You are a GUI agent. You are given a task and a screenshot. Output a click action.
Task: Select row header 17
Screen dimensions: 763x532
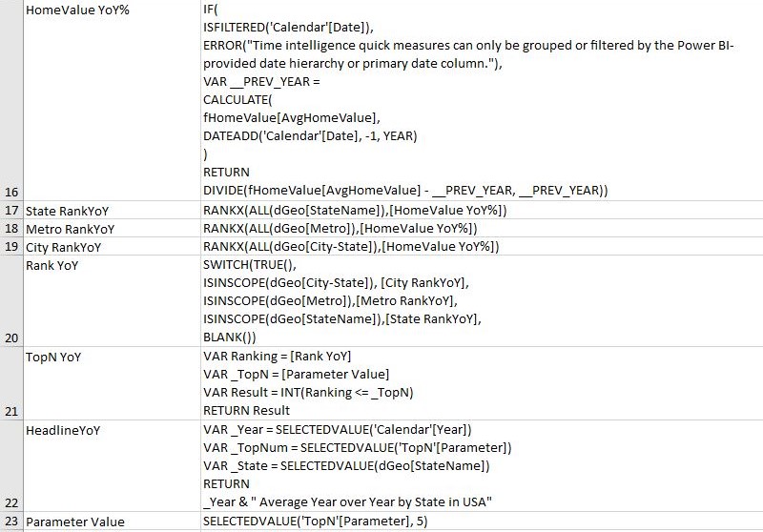[11, 210]
